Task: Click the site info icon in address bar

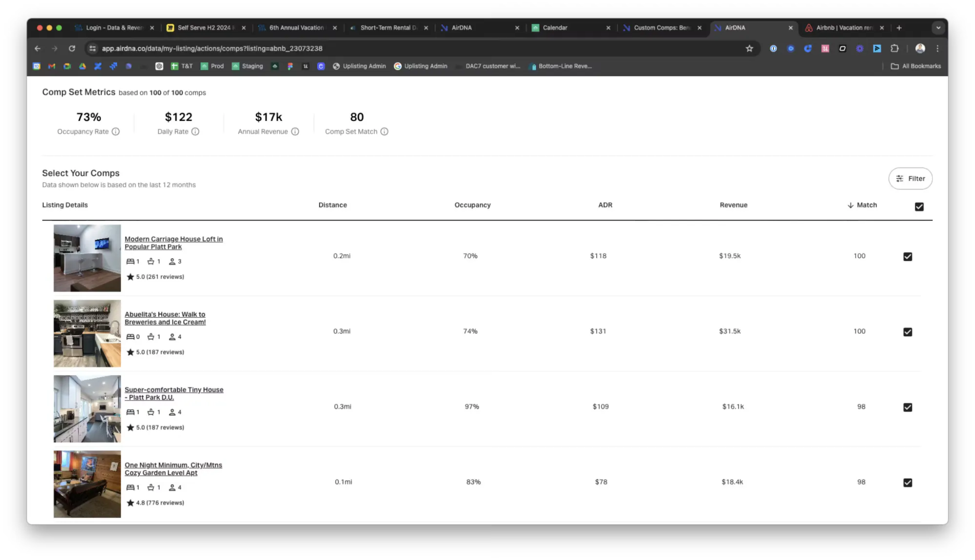Action: (x=92, y=48)
